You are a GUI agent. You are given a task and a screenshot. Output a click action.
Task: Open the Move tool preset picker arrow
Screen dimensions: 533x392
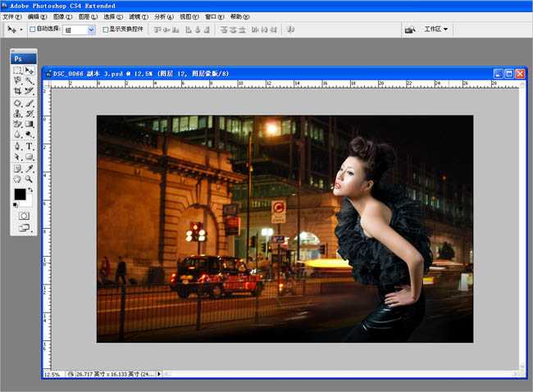(20, 30)
